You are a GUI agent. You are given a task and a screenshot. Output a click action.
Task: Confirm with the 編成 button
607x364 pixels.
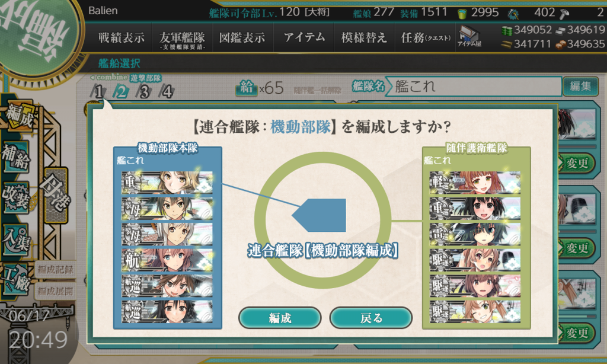(x=280, y=318)
